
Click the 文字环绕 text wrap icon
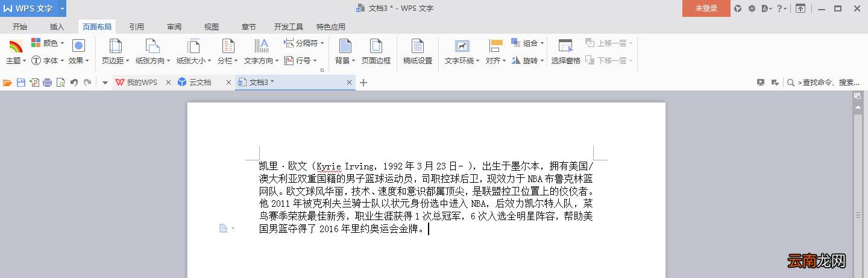click(x=462, y=46)
